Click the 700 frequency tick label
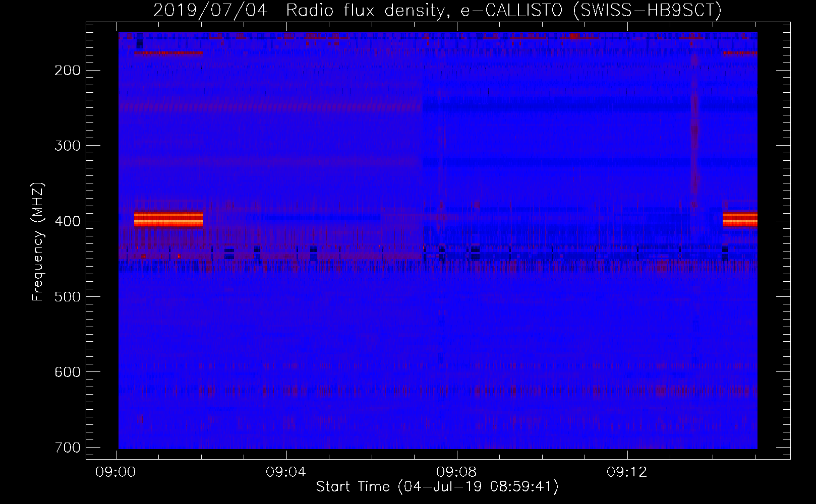Viewport: 816px width, 504px height. click(67, 448)
